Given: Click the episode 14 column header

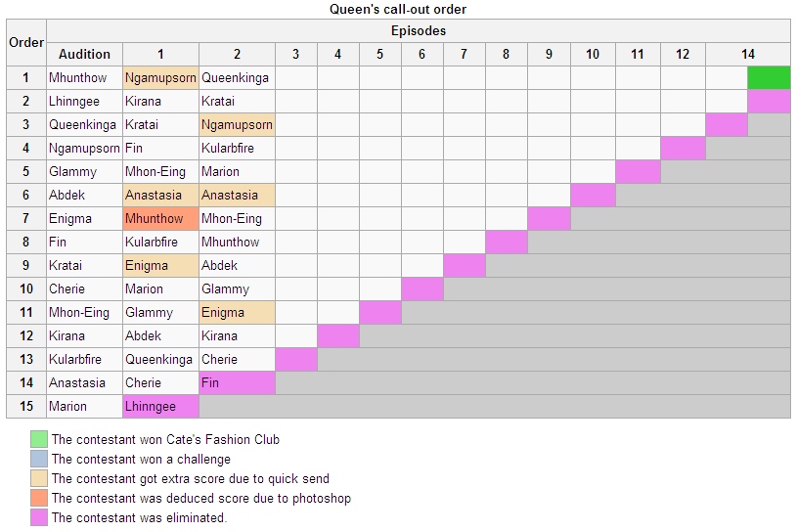Looking at the screenshot, I should 748,55.
